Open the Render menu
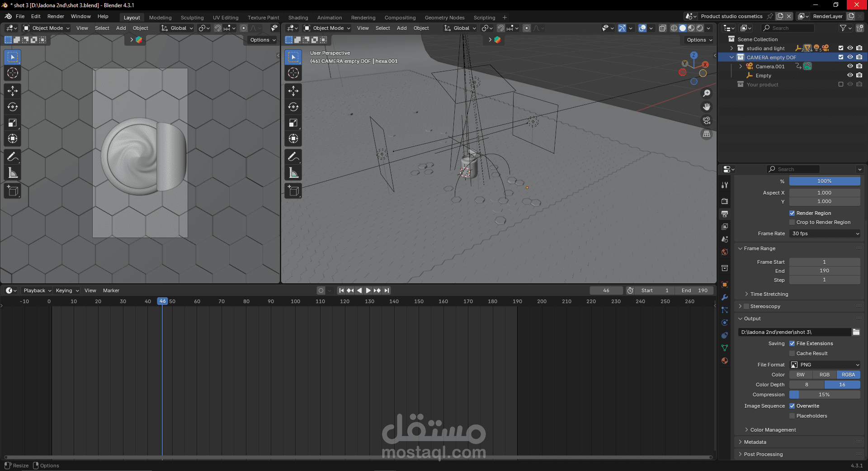The height and width of the screenshot is (471, 868). click(56, 16)
